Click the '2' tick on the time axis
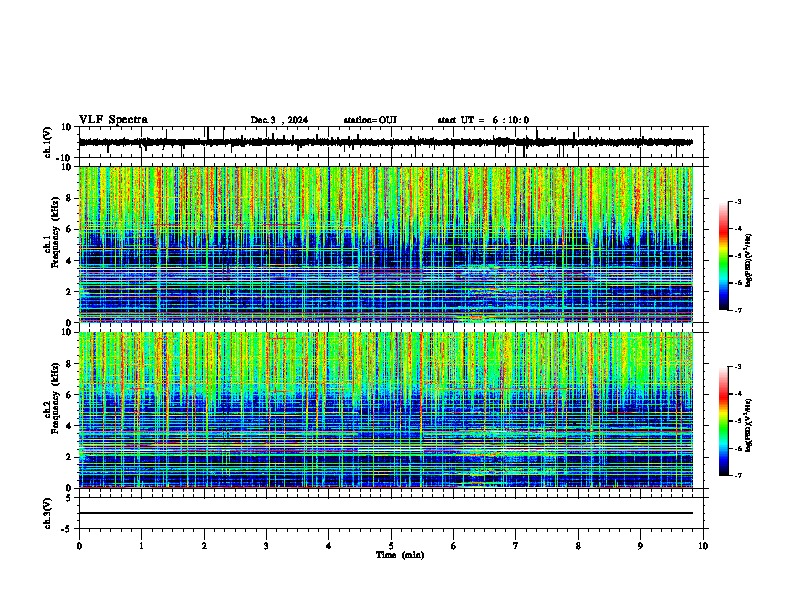The width and height of the screenshot is (792, 612). (204, 546)
